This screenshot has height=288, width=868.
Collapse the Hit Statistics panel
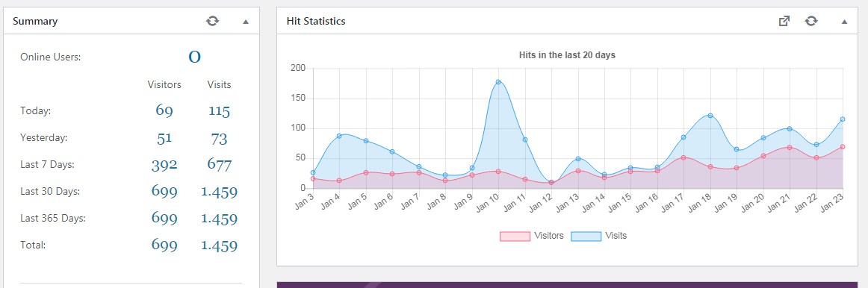click(x=844, y=22)
